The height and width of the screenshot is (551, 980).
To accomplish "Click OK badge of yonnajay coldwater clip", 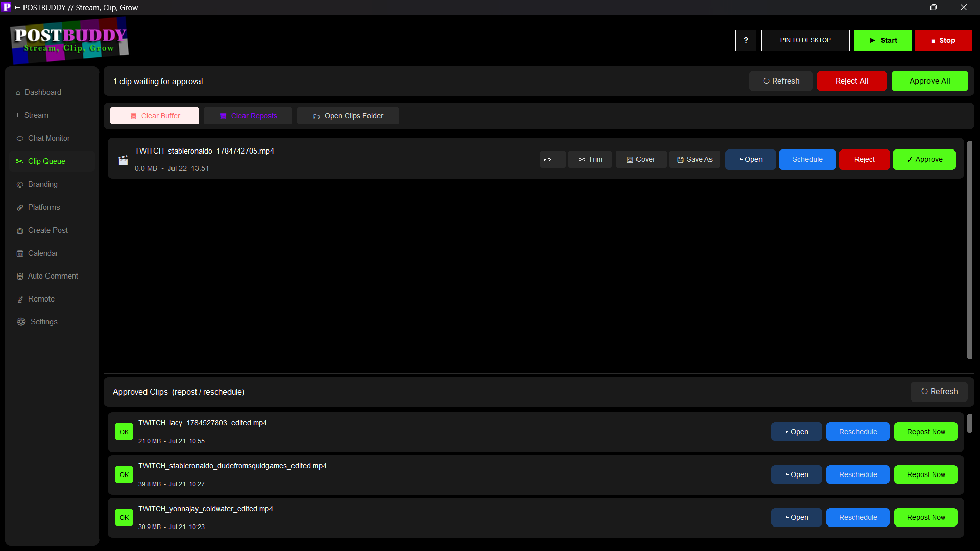I will pyautogui.click(x=124, y=517).
